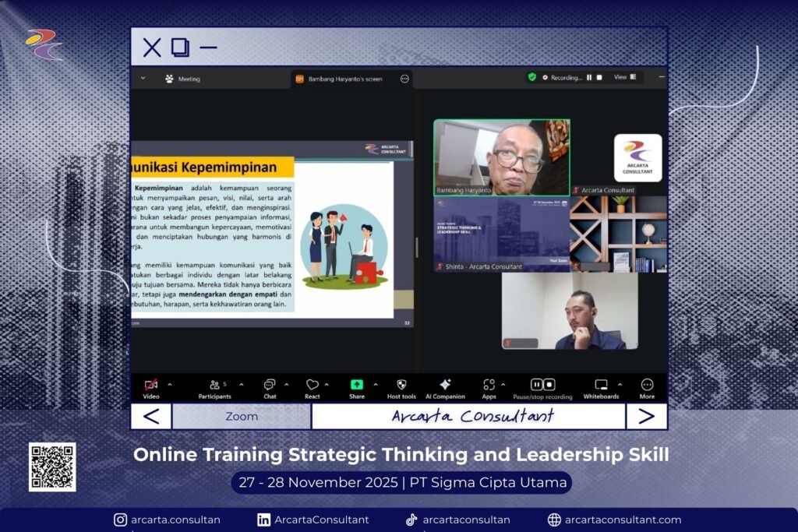Launch AI Companion
The height and width of the screenshot is (532, 798).
[445, 385]
